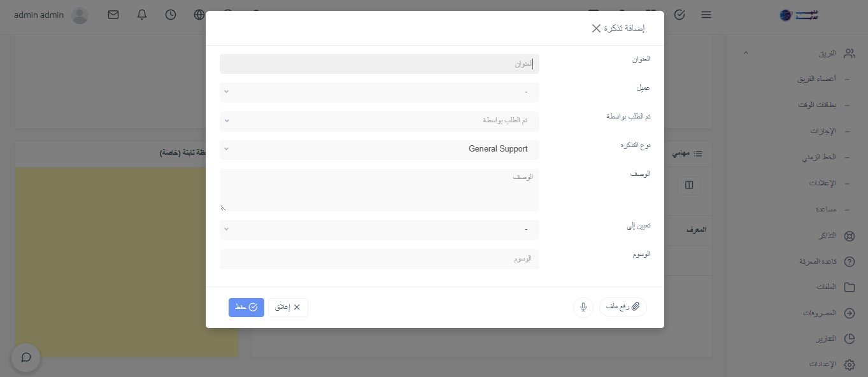Click the hamburger menu icon

coord(706,14)
